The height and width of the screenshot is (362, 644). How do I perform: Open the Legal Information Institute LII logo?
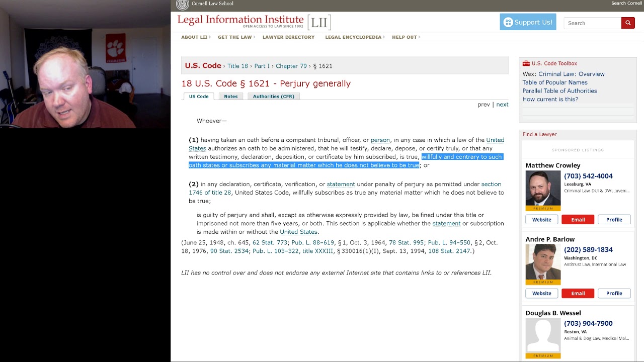254,22
